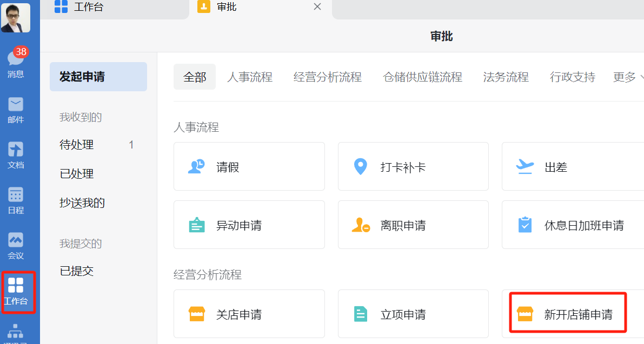The image size is (644, 344).
Task: Click the 待处理 count of 1
Action: point(131,144)
